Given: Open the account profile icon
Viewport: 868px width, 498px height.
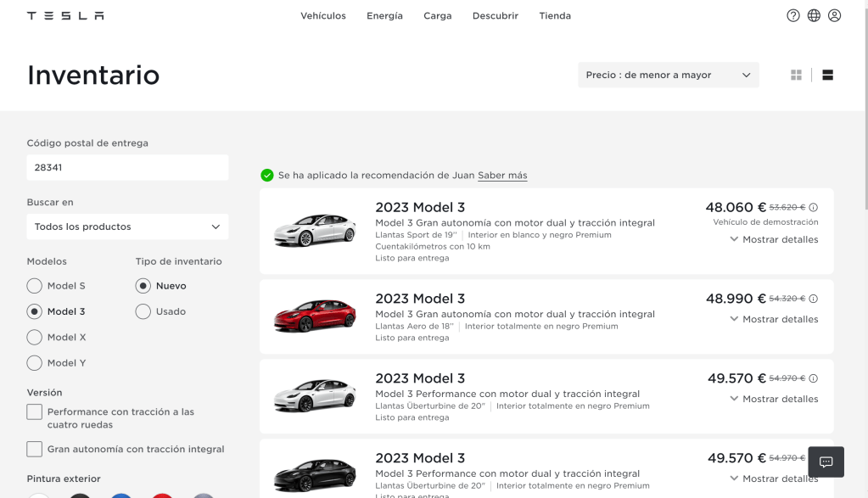Looking at the screenshot, I should pyautogui.click(x=834, y=15).
